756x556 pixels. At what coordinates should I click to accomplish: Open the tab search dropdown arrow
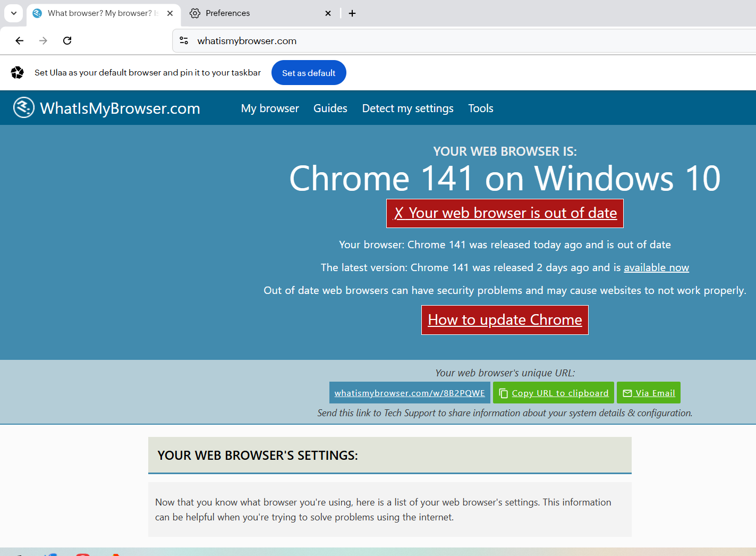tap(14, 13)
